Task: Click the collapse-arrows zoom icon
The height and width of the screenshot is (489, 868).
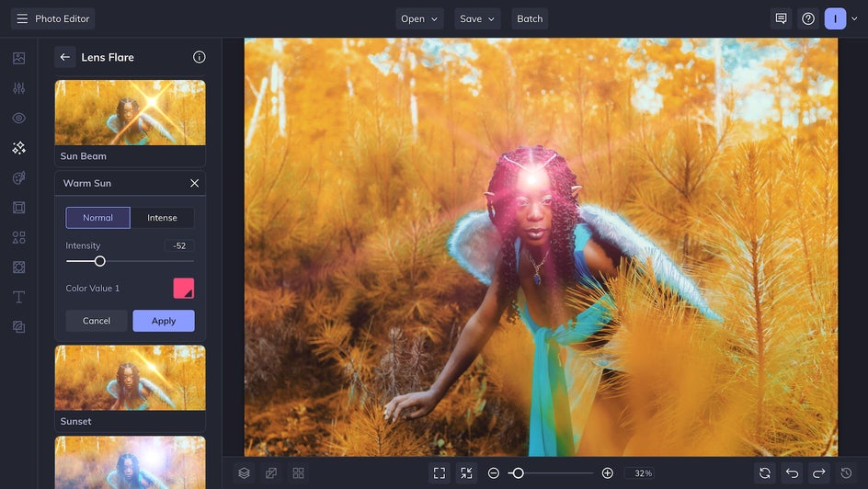Action: tap(467, 473)
